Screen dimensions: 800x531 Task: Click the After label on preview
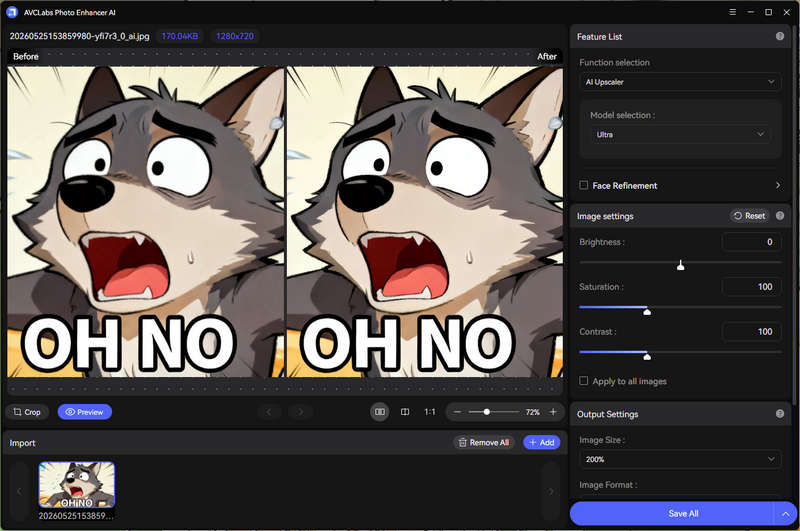pos(546,56)
